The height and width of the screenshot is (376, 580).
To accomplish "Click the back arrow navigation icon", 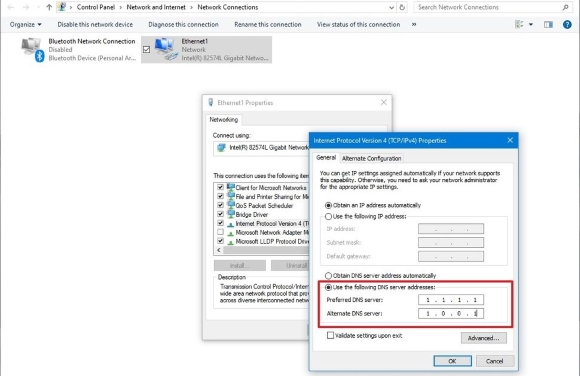I will pos(11,7).
